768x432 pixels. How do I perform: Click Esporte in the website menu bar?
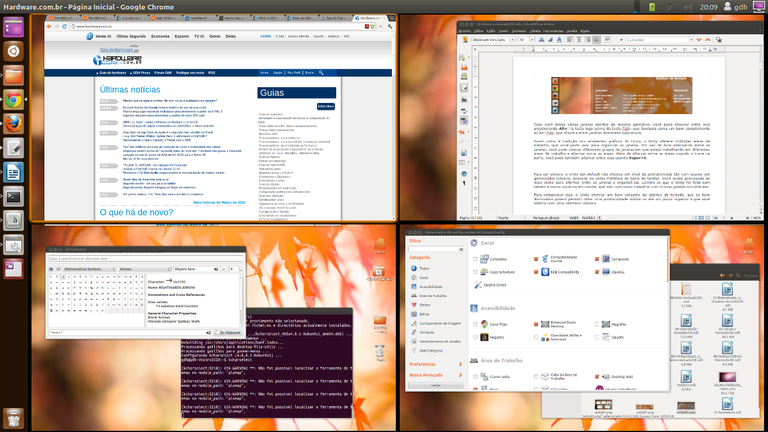point(181,36)
